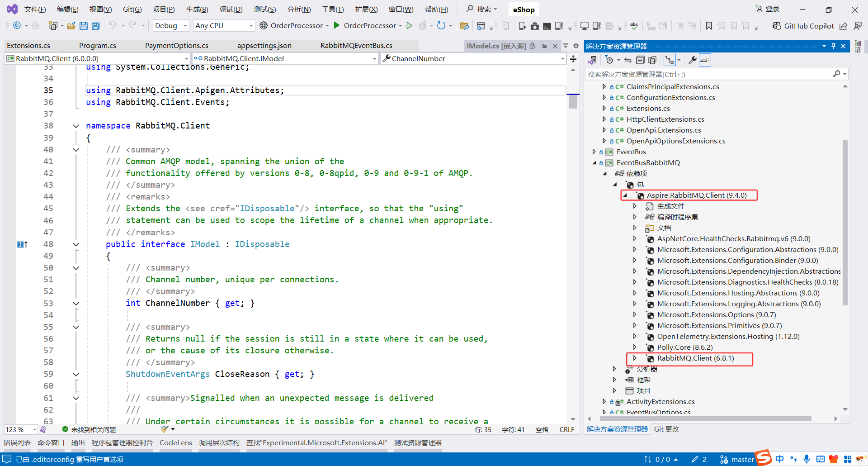868x466 pixels.
Task: Collapse the Aspire.RabbitMQ.Client package node
Action: pos(625,195)
